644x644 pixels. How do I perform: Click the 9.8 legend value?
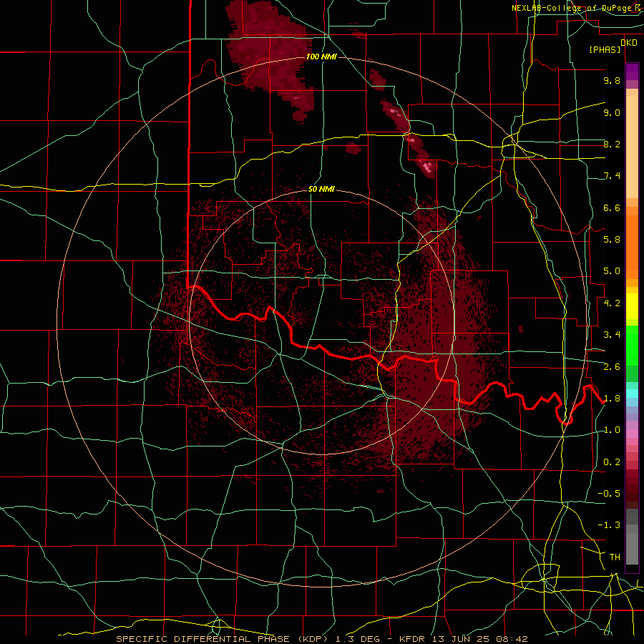[x=612, y=80]
